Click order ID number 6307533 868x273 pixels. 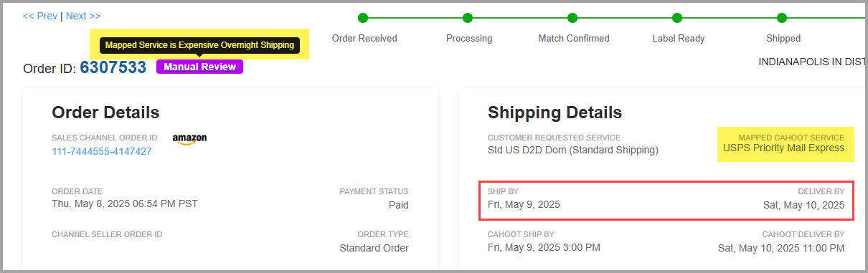pyautogui.click(x=113, y=67)
